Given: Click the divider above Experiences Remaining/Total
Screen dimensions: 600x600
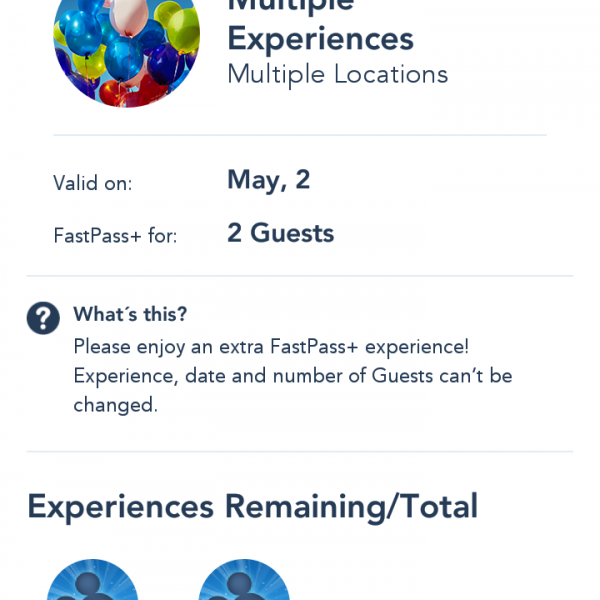Looking at the screenshot, I should click(300, 452).
